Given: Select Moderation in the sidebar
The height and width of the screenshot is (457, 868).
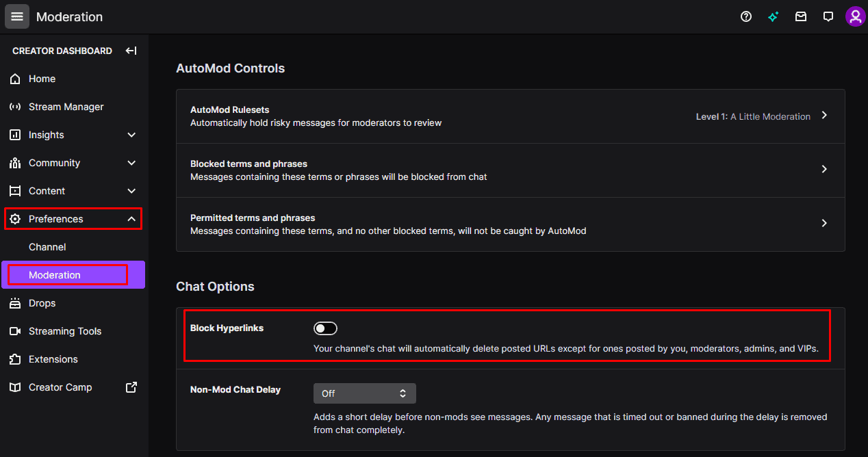Looking at the screenshot, I should click(x=73, y=275).
